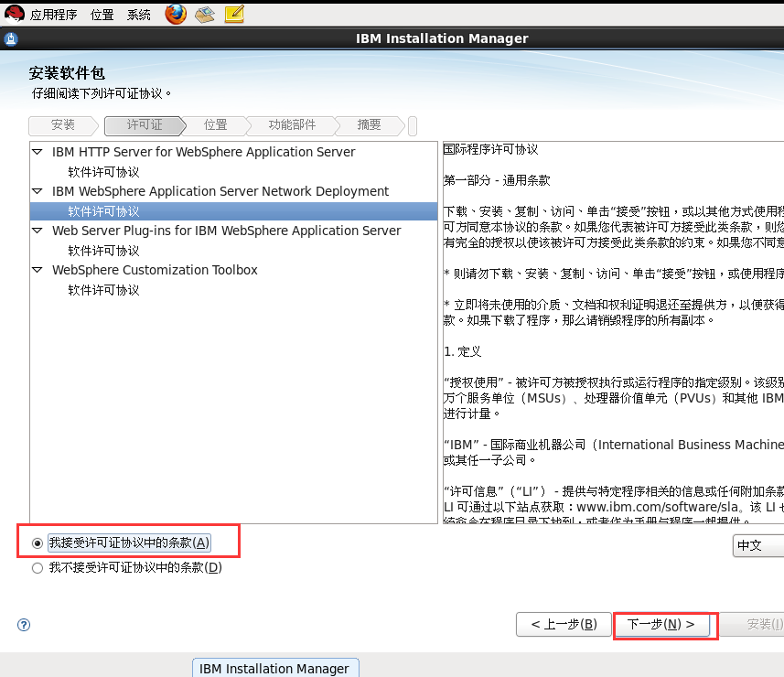Screen dimensions: 784x677
Task: Open the 位置 menu in top panel
Action: coord(102,15)
